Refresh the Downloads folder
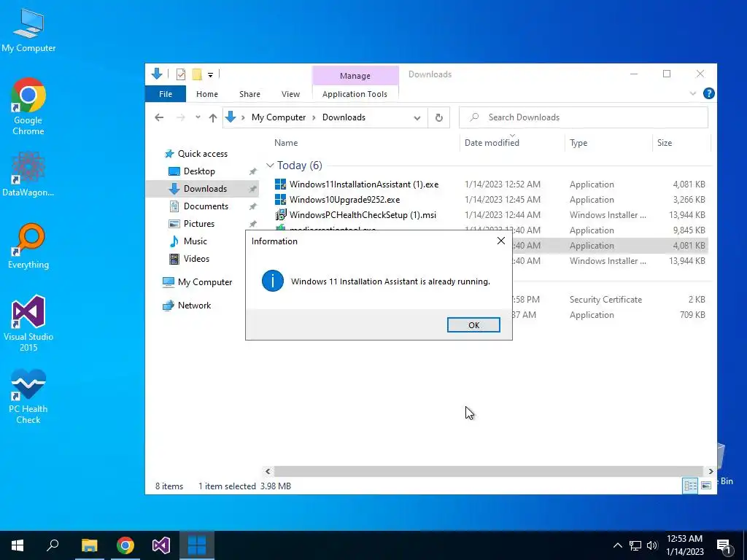This screenshot has width=747, height=560. pyautogui.click(x=438, y=117)
